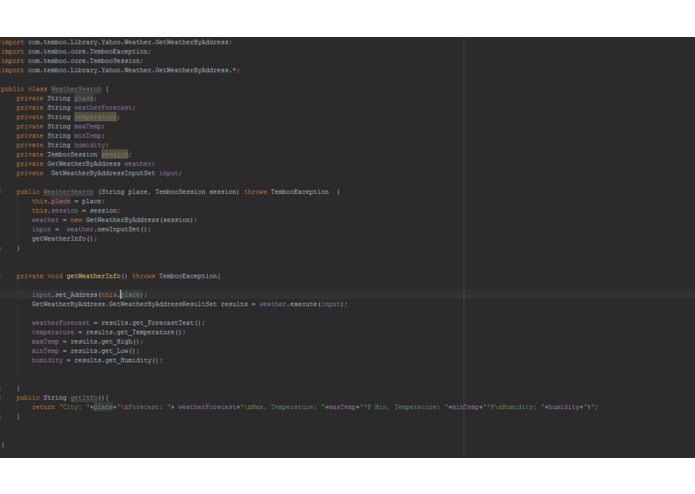The image size is (695, 494).
Task: Click the 'weather.newInputSet()' call
Action: point(108,229)
